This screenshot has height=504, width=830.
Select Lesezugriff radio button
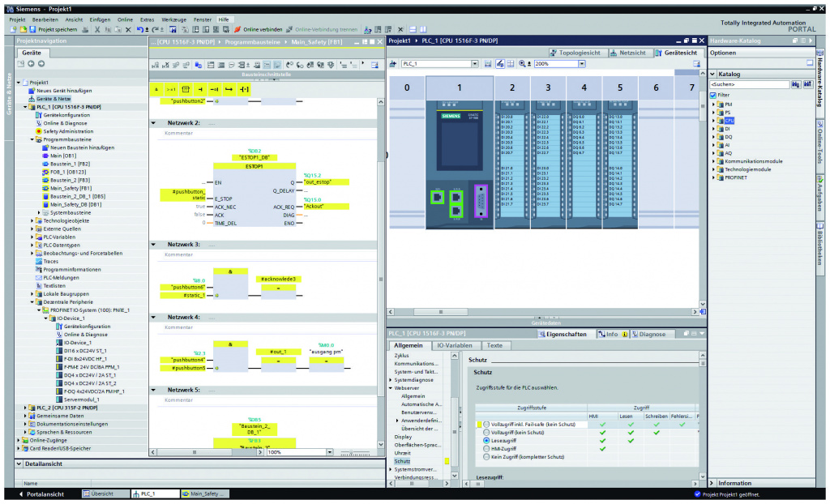pos(486,441)
